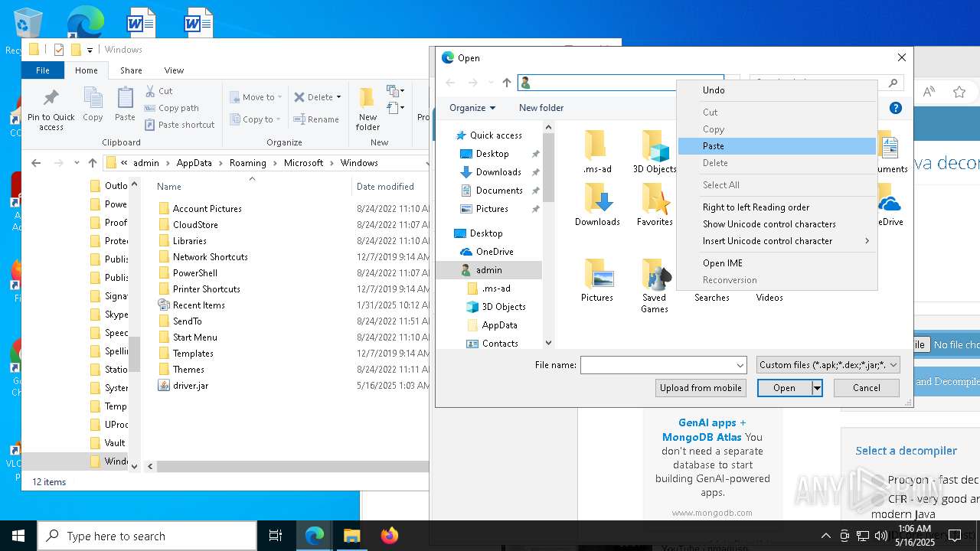
Task: Cancel the Open dialog
Action: pyautogui.click(x=867, y=388)
